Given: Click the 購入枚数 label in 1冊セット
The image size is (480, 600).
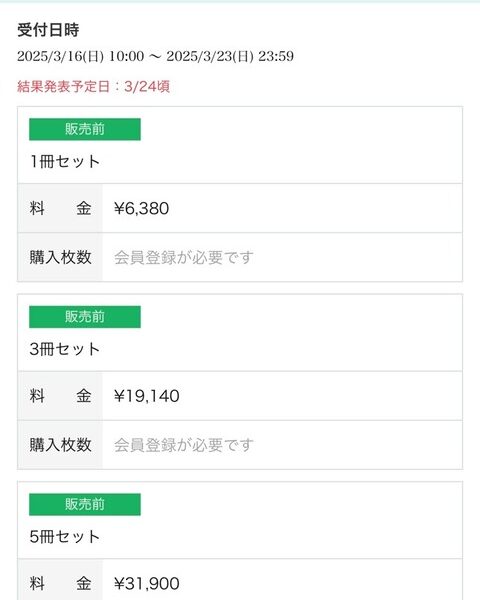Looking at the screenshot, I should coord(60,257).
